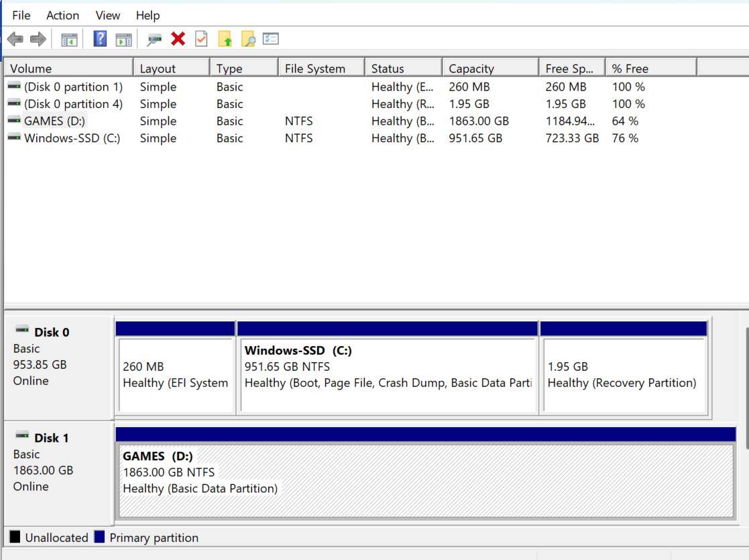This screenshot has height=560, width=749.
Task: Select GAMES (D:) row in volume list
Action: click(x=54, y=121)
